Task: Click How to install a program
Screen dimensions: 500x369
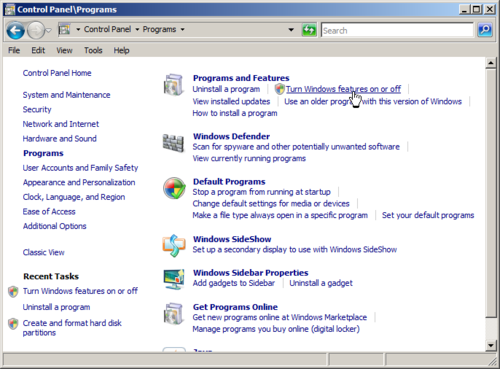Action: tap(235, 113)
